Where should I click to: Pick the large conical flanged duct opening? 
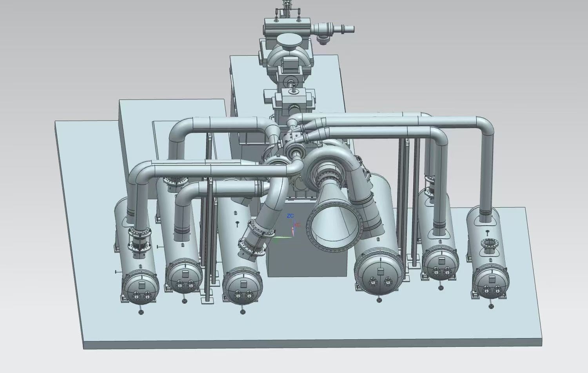tap(335, 228)
